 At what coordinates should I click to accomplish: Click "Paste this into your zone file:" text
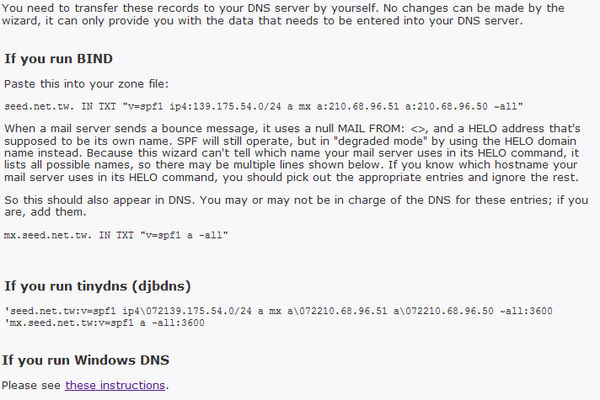pyautogui.click(x=86, y=84)
